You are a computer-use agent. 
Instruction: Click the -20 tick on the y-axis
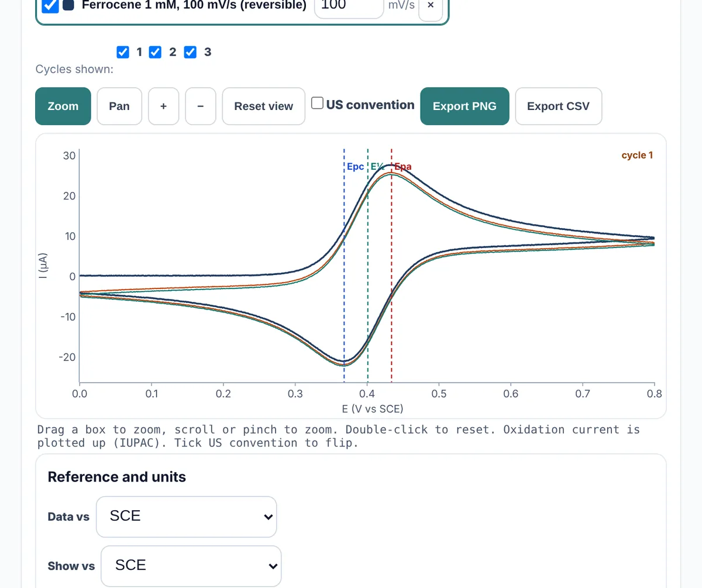pos(67,357)
